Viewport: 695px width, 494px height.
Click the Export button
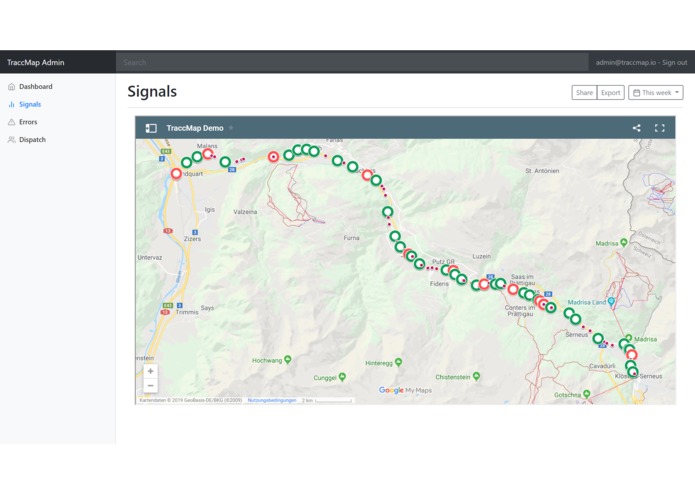pyautogui.click(x=610, y=93)
